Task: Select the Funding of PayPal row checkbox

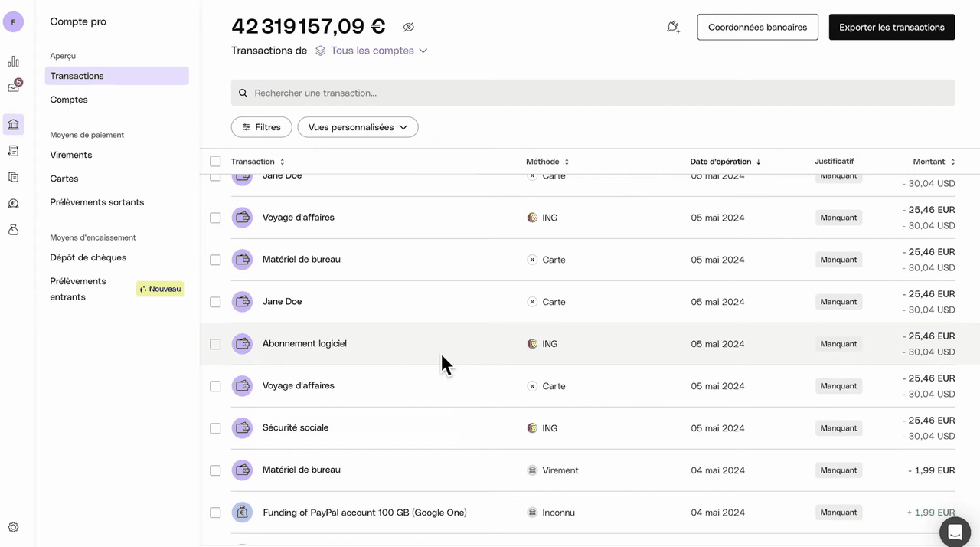Action: 215,513
